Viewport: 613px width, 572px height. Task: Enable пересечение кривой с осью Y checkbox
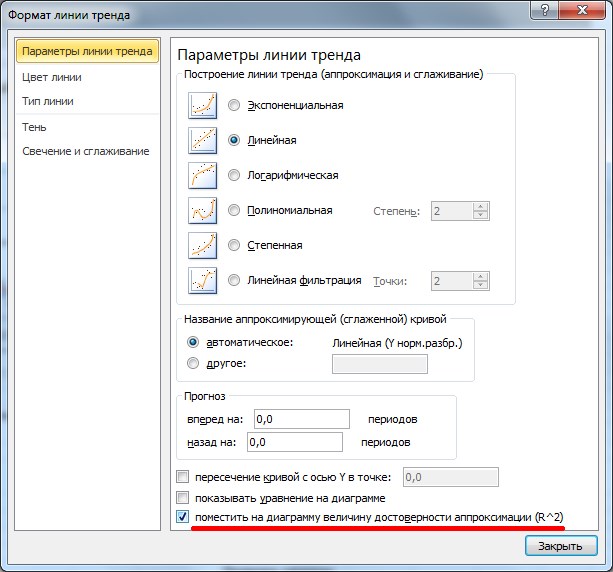[183, 477]
